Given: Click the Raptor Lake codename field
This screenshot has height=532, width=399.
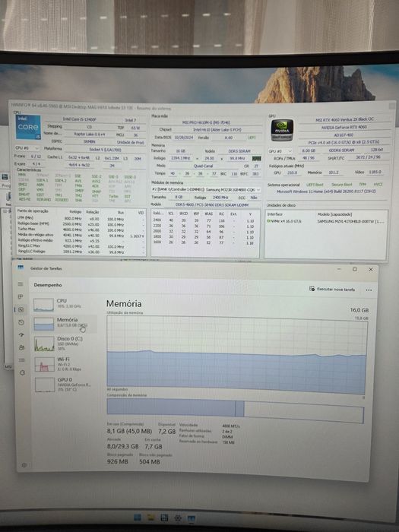Looking at the screenshot, I should click(90, 135).
